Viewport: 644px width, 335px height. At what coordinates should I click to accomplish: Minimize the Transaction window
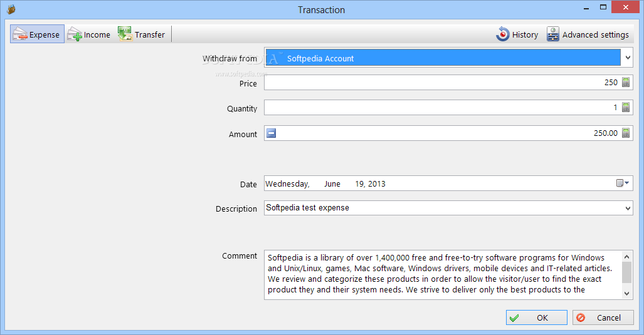tap(586, 8)
